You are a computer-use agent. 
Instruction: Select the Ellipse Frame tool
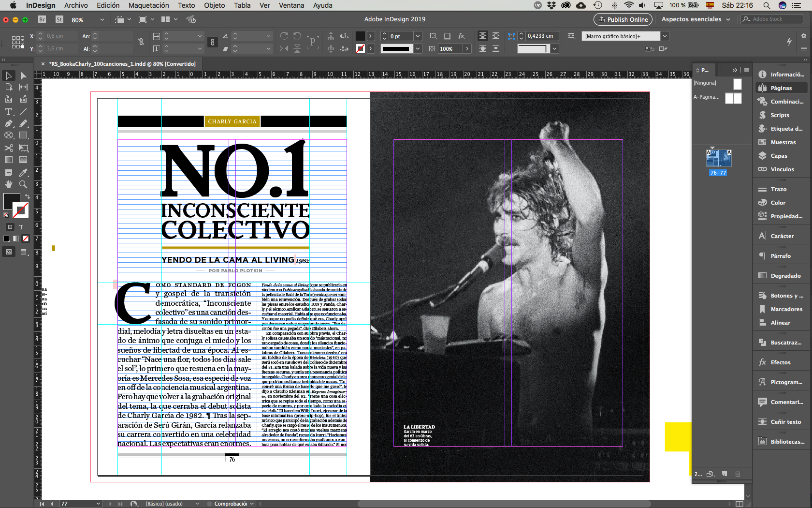tap(9, 135)
